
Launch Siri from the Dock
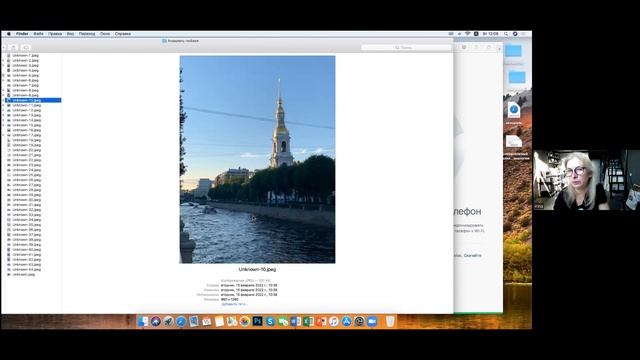click(x=156, y=322)
